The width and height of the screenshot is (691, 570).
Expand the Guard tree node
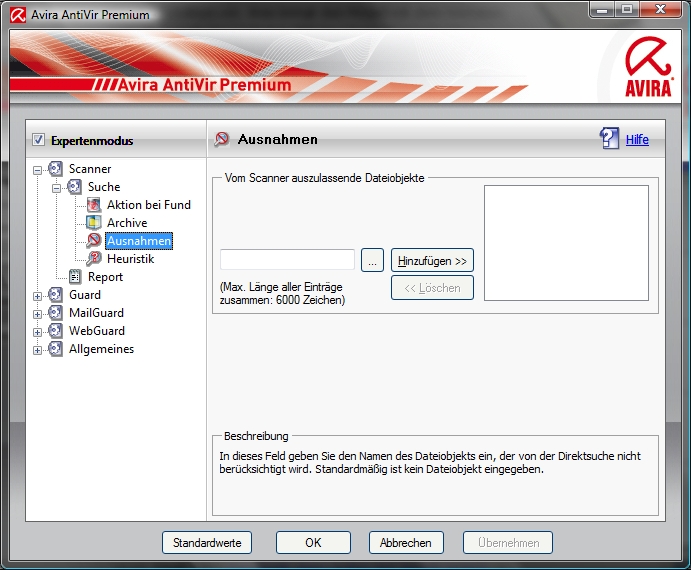coord(37,296)
